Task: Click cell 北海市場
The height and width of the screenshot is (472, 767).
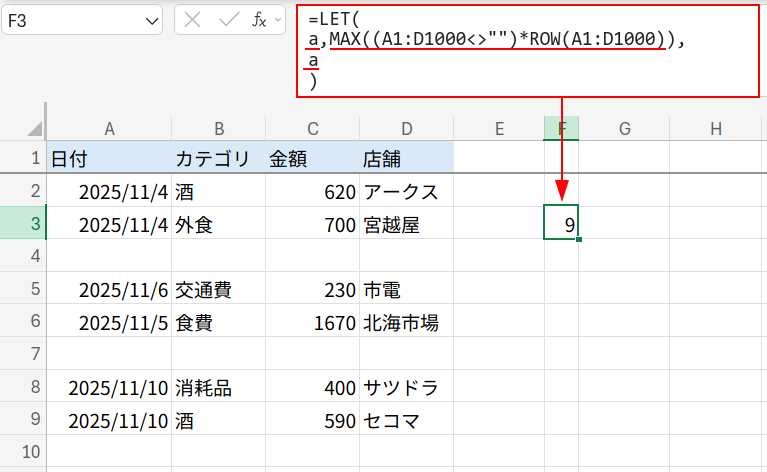Action: coord(406,321)
